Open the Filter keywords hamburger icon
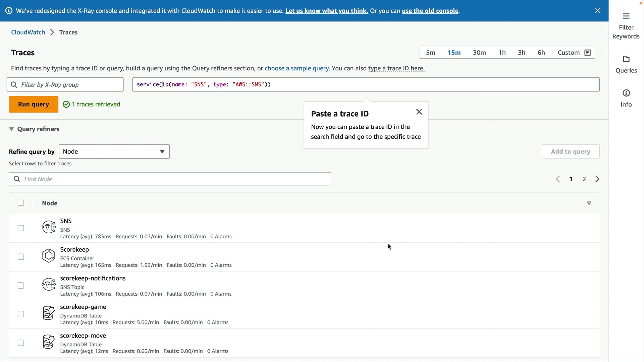This screenshot has width=644, height=362. (626, 16)
